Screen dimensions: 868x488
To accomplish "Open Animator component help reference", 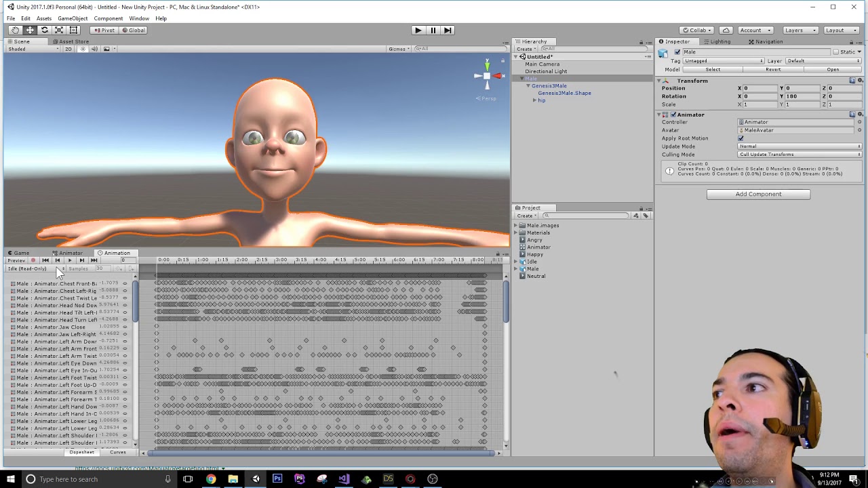I will (852, 115).
